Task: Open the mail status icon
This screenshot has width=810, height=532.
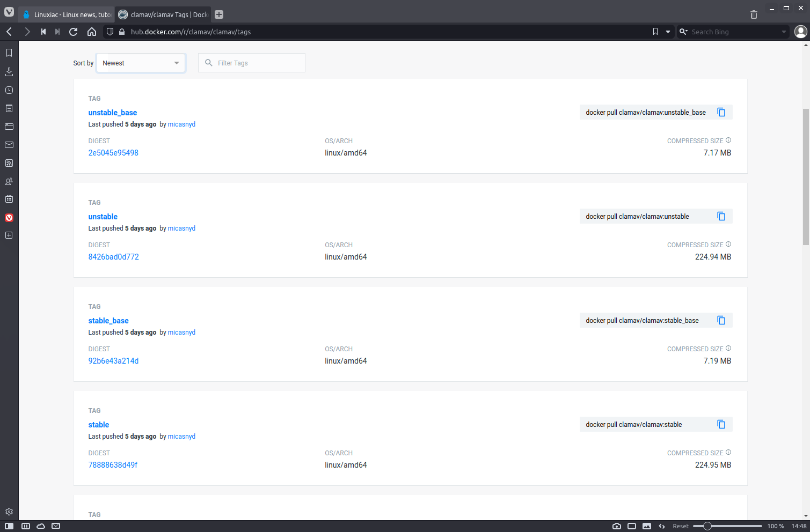Action: point(56,526)
